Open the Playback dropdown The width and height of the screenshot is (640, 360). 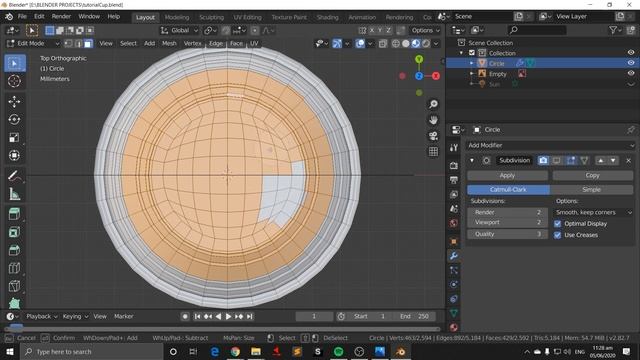(x=42, y=316)
